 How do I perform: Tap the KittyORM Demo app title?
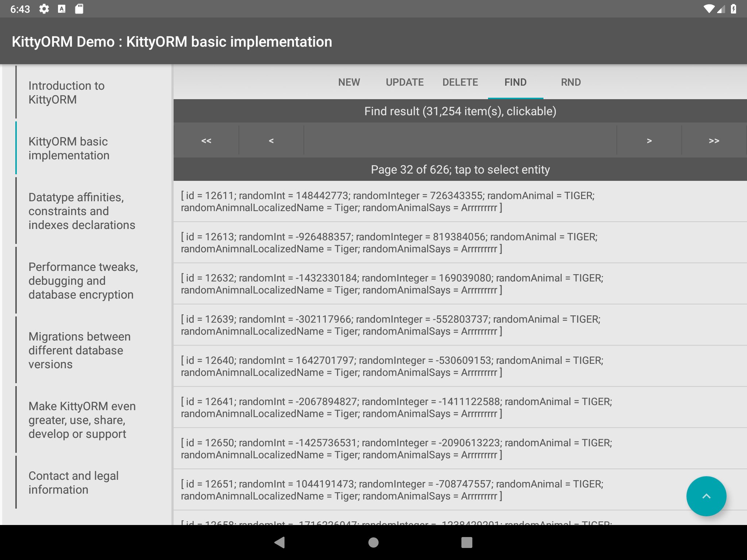[x=172, y=42]
